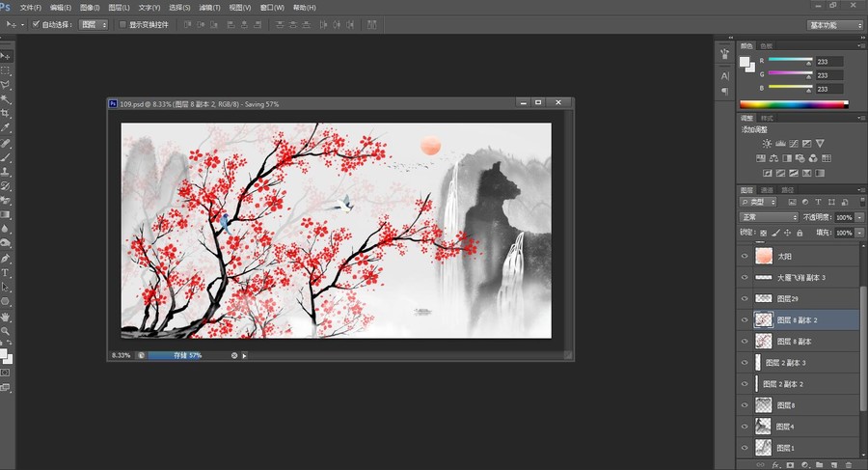This screenshot has height=470, width=868.
Task: Create a new layer group folder
Action: click(819, 465)
